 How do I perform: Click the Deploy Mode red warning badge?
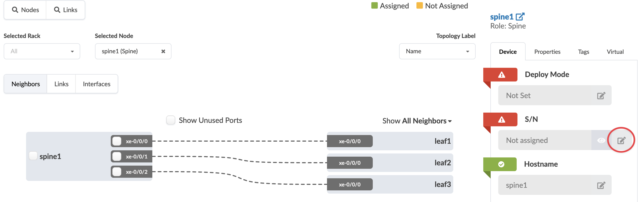(501, 75)
